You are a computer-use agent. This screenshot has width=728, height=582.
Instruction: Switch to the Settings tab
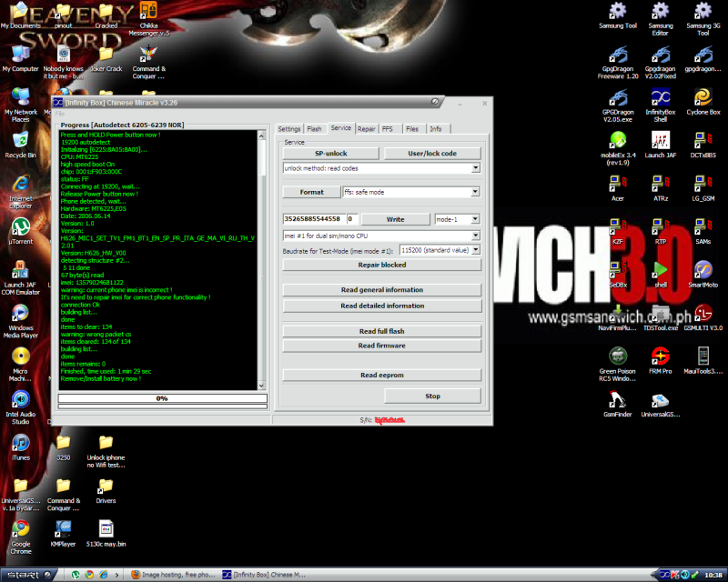(x=289, y=129)
